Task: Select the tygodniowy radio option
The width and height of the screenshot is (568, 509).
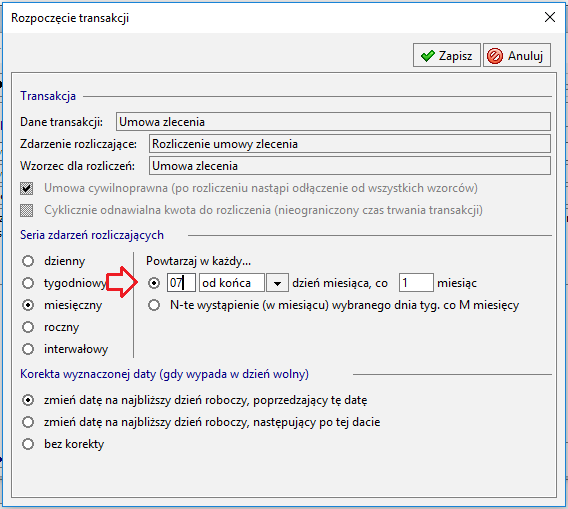Action: point(28,283)
